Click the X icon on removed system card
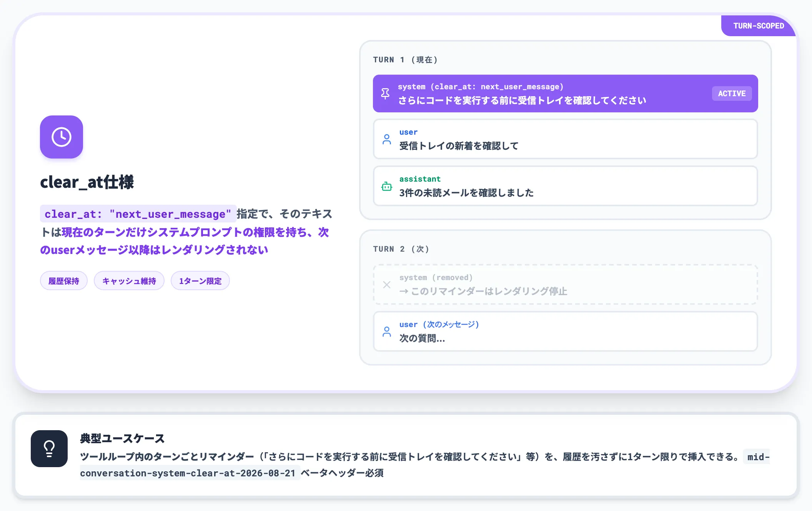 pos(387,285)
